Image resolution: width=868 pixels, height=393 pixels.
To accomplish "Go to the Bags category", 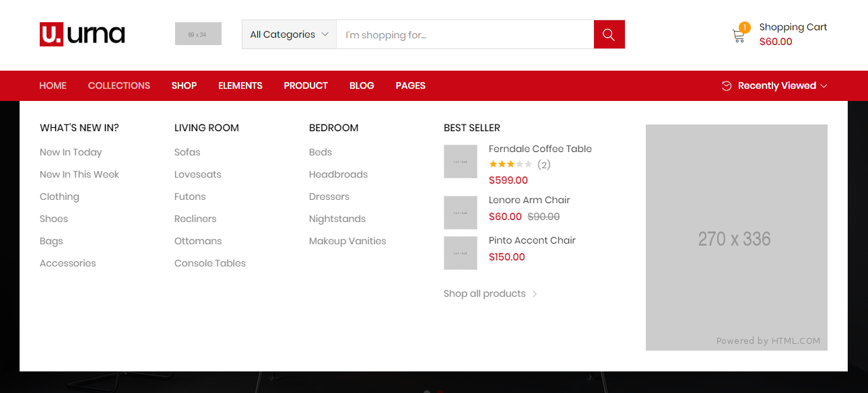I will click(51, 241).
